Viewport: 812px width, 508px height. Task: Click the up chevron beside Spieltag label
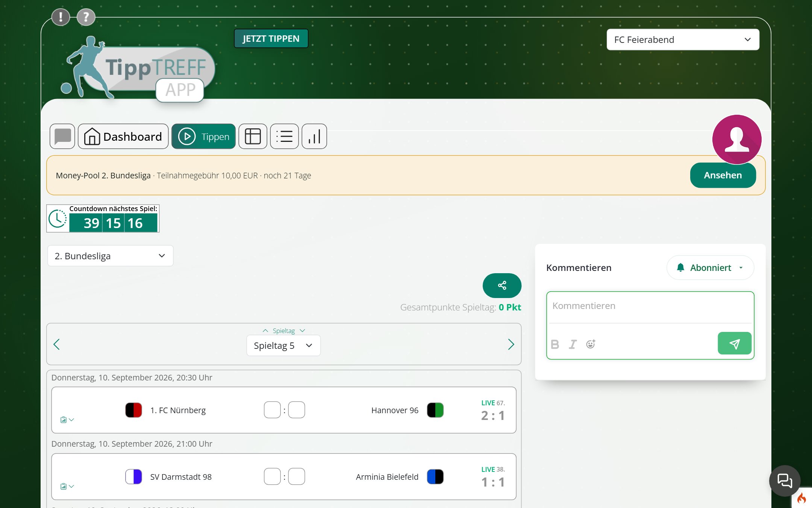pos(265,331)
